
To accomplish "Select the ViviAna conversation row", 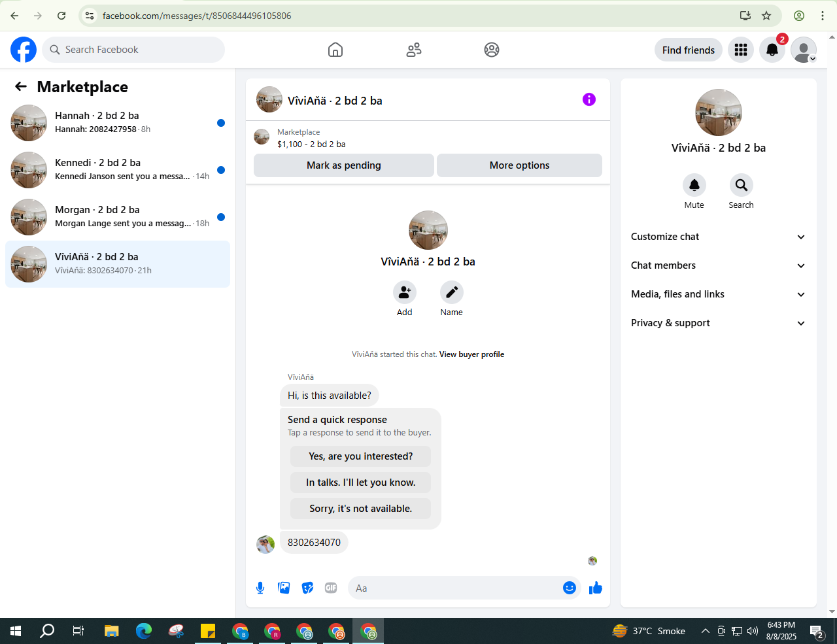I will point(118,264).
